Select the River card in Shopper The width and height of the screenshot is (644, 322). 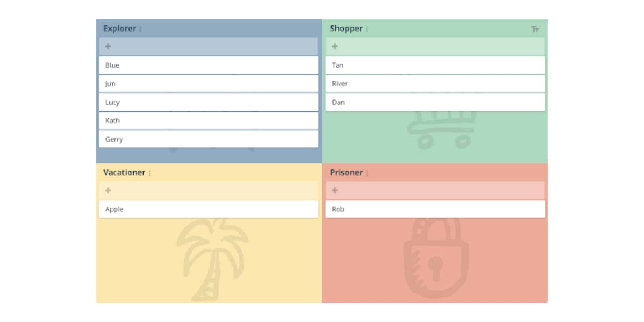[435, 84]
